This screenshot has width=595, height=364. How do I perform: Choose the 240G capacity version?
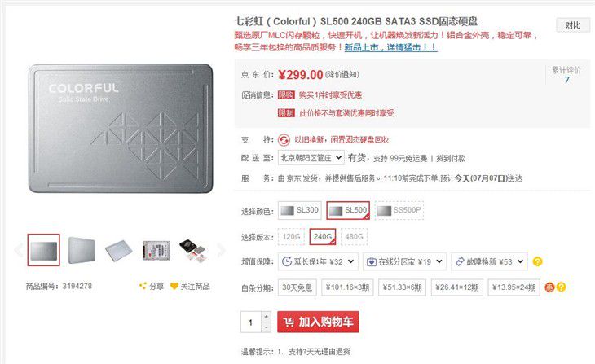tap(323, 237)
